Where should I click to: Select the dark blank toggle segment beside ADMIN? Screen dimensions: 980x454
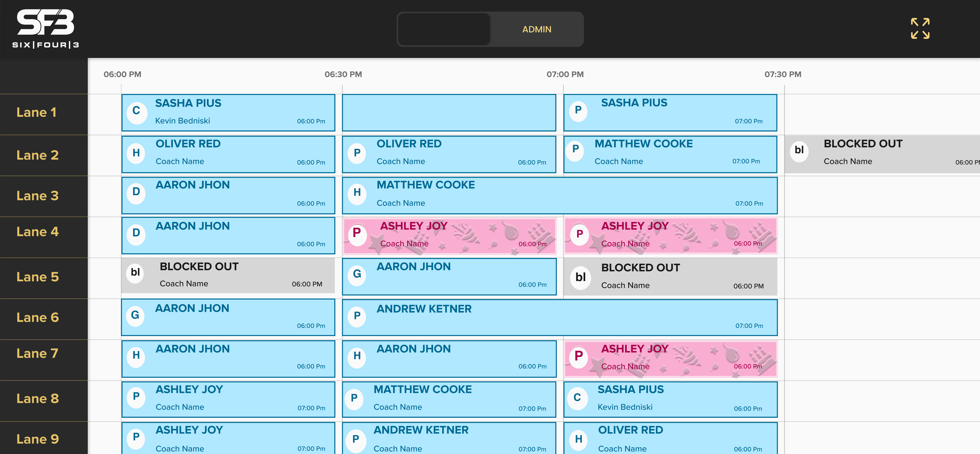[444, 29]
